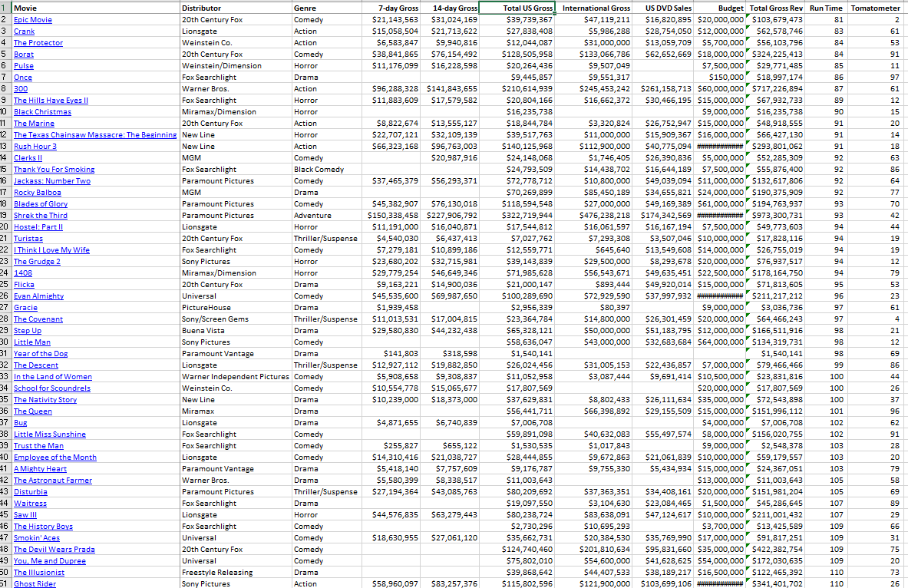Image resolution: width=908 pixels, height=588 pixels.
Task: Follow the Saw III link
Action: [28, 514]
